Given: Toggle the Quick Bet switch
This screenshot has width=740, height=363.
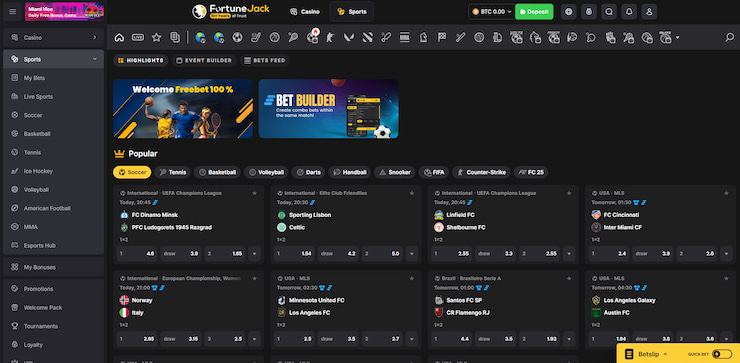Looking at the screenshot, I should pos(722,354).
